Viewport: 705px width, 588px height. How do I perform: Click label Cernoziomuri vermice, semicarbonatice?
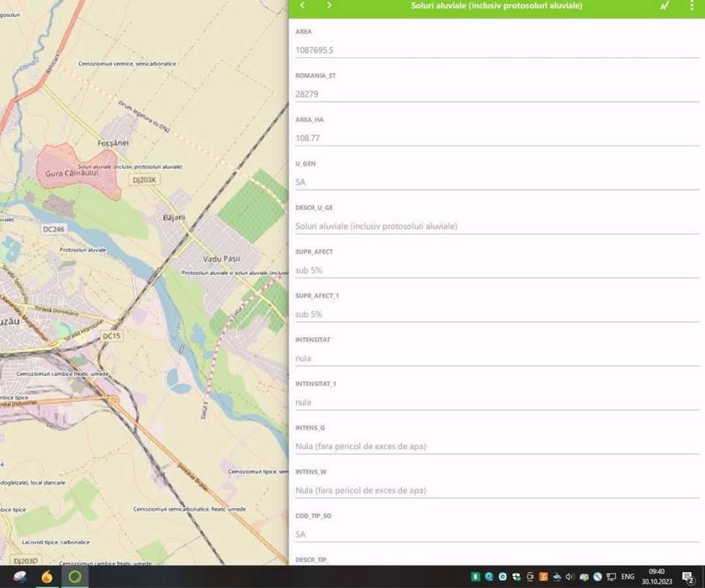coord(127,64)
